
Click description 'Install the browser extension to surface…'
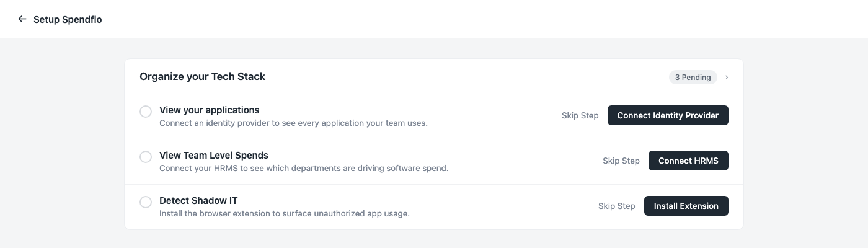pyautogui.click(x=285, y=214)
